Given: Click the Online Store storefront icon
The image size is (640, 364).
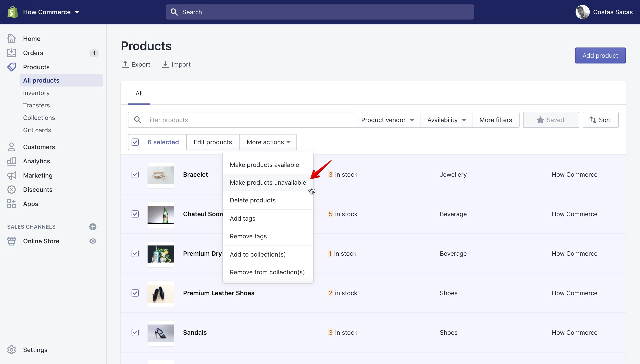Looking at the screenshot, I should [x=12, y=241].
